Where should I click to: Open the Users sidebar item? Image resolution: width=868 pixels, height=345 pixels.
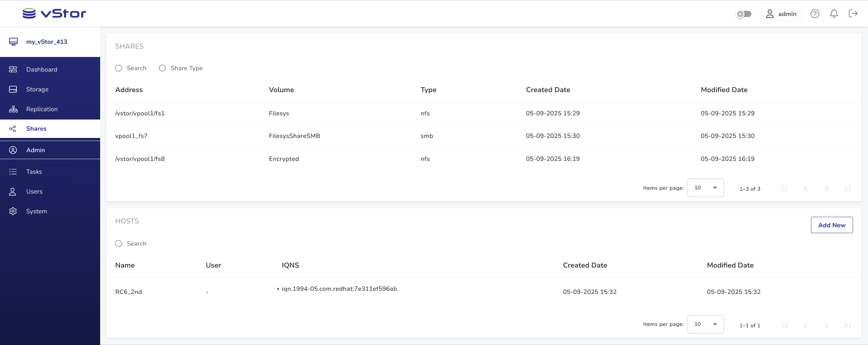(34, 191)
